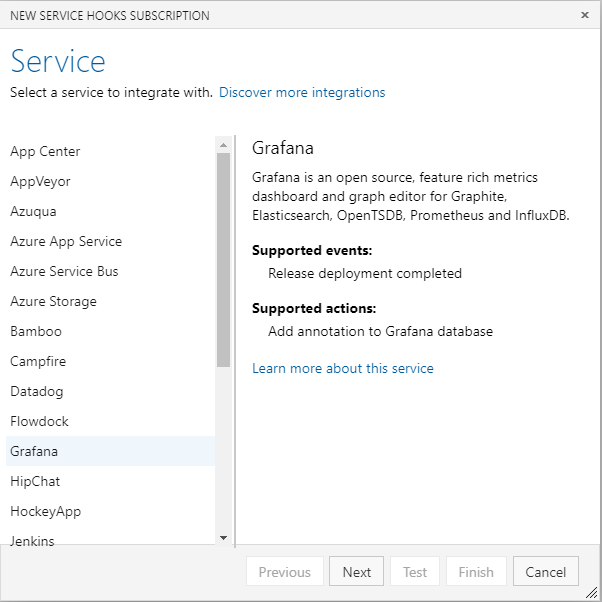Open the Discover more integrations link
The image size is (602, 602).
(x=302, y=92)
